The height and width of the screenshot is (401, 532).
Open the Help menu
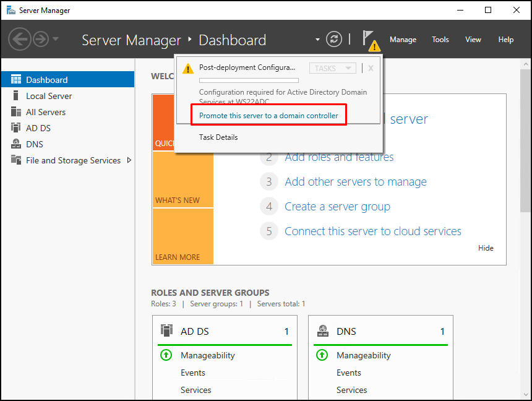505,40
